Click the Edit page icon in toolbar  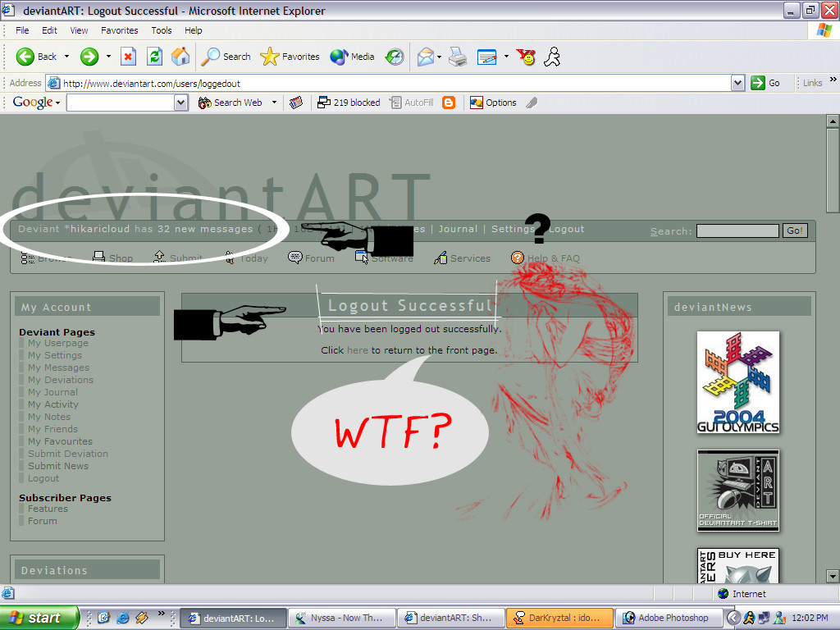[x=487, y=57]
